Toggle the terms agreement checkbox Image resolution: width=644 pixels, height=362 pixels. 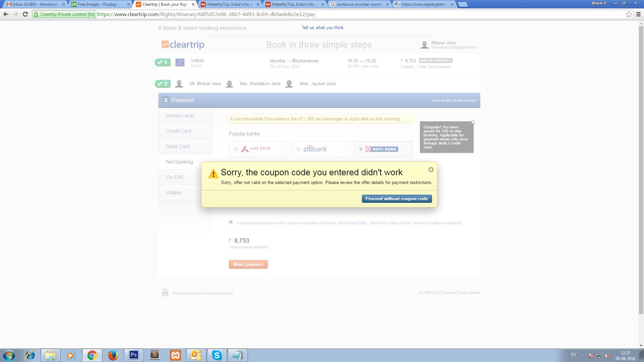tap(231, 222)
